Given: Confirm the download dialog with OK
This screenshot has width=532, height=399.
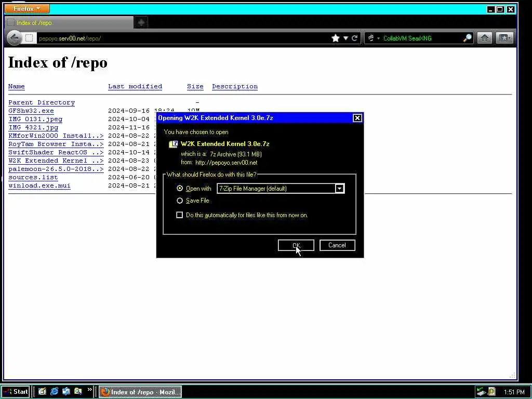Looking at the screenshot, I should pos(296,245).
